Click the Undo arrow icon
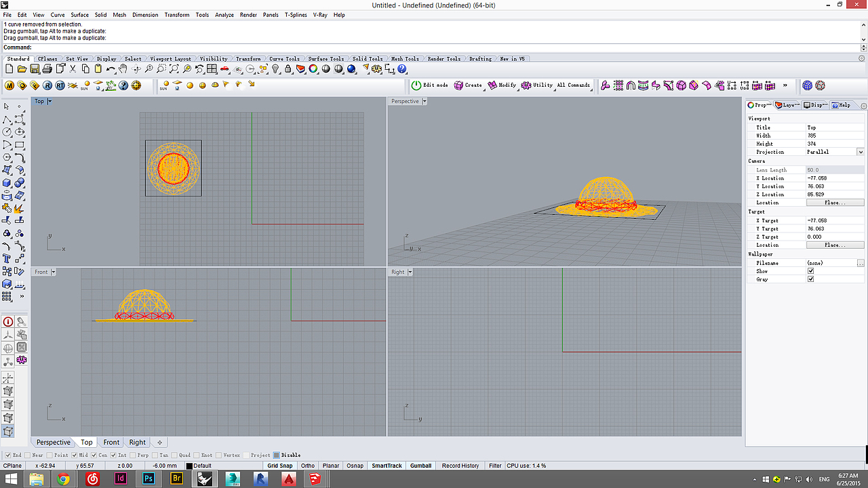This screenshot has width=868, height=488. point(111,69)
